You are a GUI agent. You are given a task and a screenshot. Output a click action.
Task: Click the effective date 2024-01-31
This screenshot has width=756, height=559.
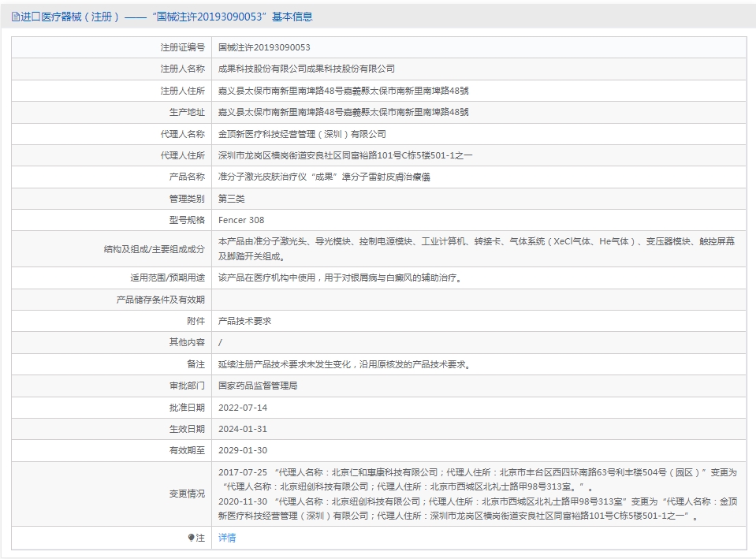243,429
